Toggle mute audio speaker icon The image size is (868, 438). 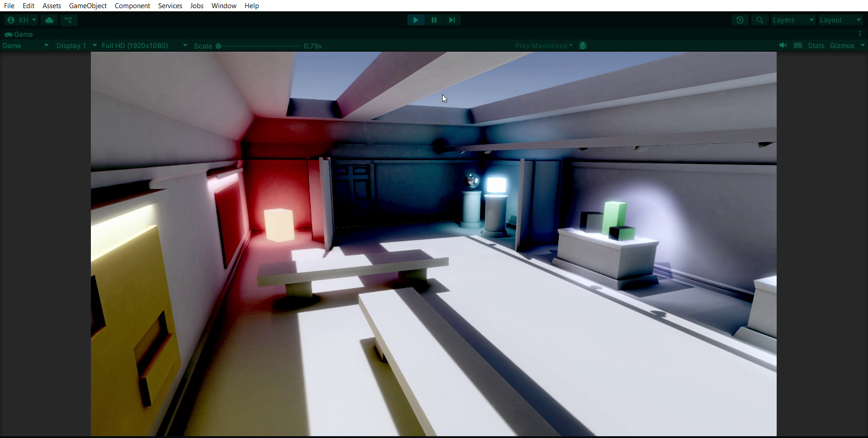pos(783,45)
